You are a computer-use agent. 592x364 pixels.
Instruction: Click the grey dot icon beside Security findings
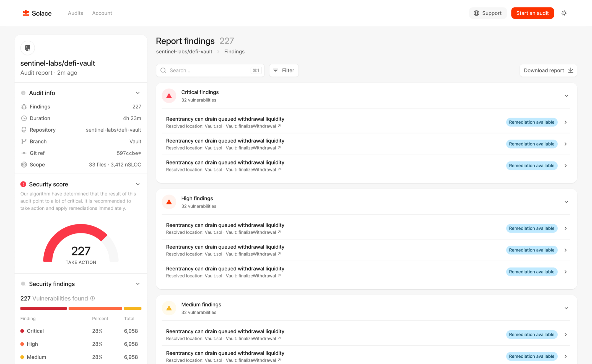click(23, 284)
